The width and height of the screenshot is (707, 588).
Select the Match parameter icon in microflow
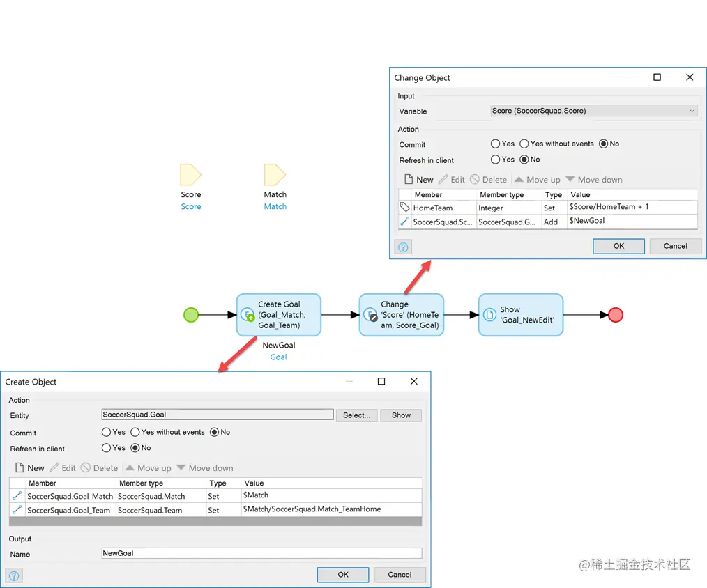(x=275, y=175)
